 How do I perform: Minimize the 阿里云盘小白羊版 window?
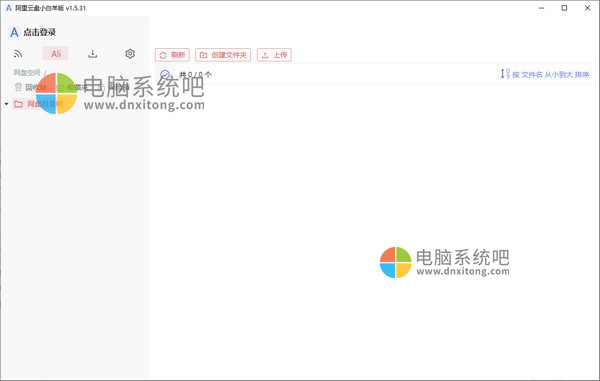click(x=541, y=8)
